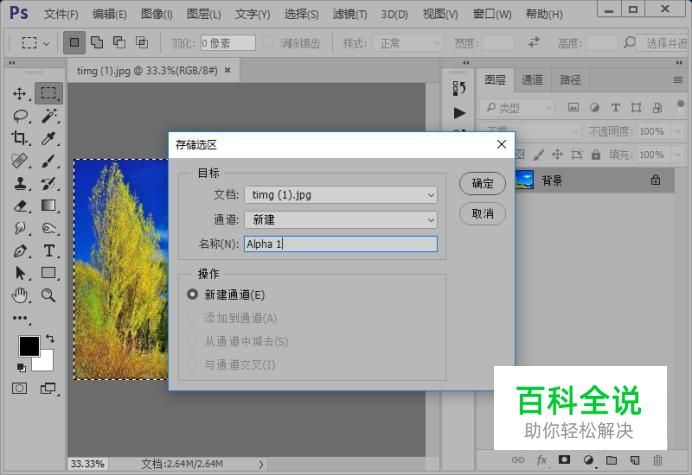
Task: Toggle Quick Mask mode
Action: pyautogui.click(x=19, y=388)
